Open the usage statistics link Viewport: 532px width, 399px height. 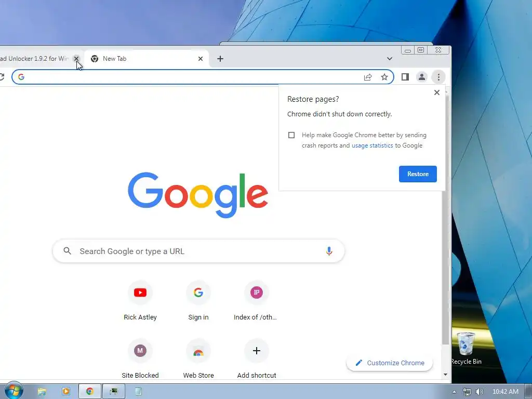(372, 145)
